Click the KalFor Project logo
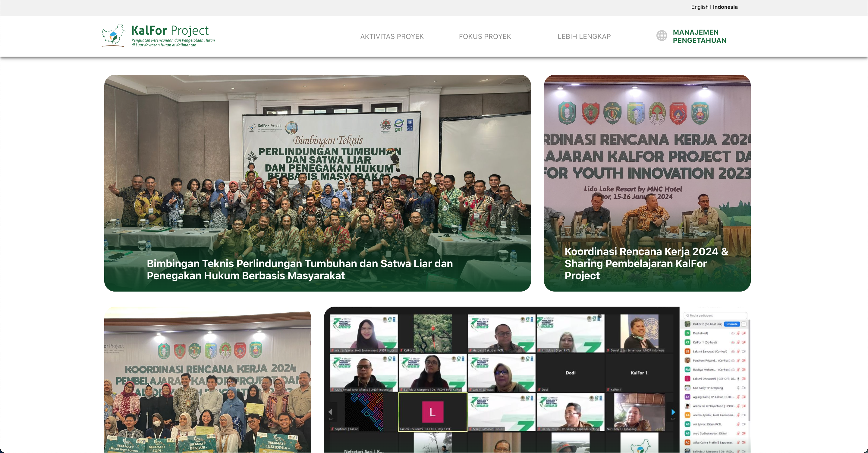 (158, 35)
